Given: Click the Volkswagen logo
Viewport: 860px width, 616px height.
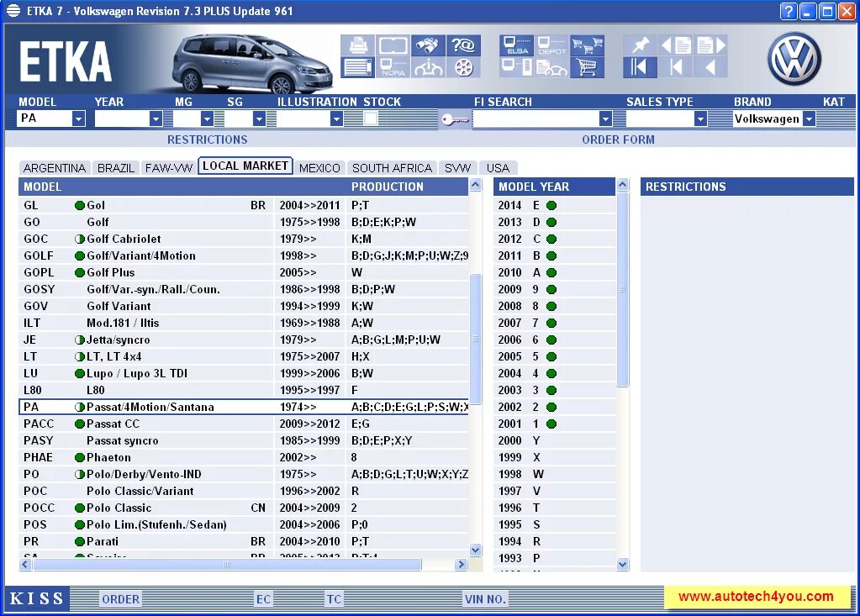Looking at the screenshot, I should (x=794, y=59).
